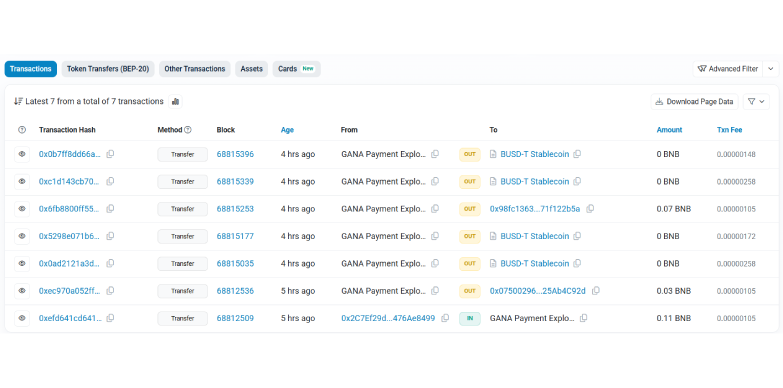The width and height of the screenshot is (783, 388).
Task: Open block 68815339
Action: [x=235, y=182]
